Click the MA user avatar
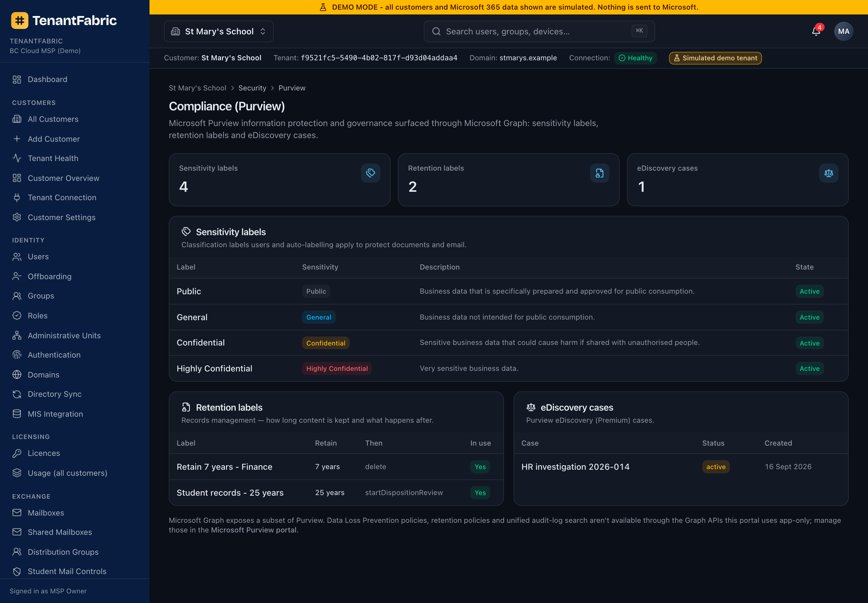 point(844,31)
